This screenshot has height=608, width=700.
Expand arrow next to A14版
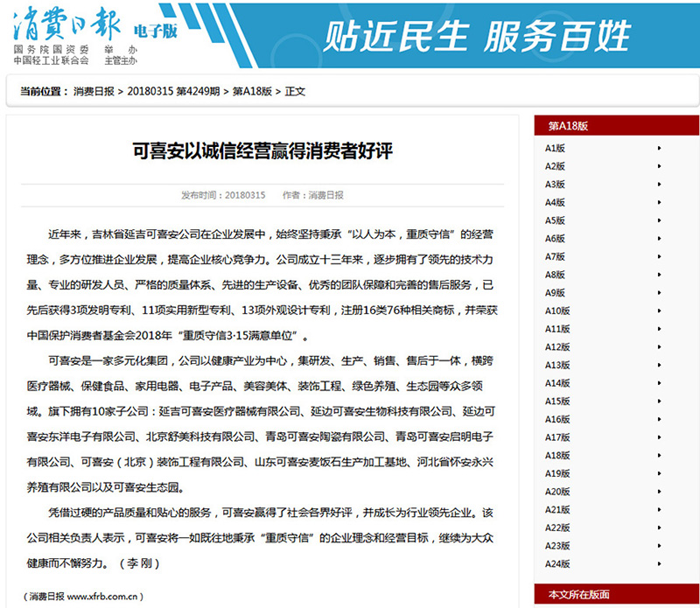[660, 383]
